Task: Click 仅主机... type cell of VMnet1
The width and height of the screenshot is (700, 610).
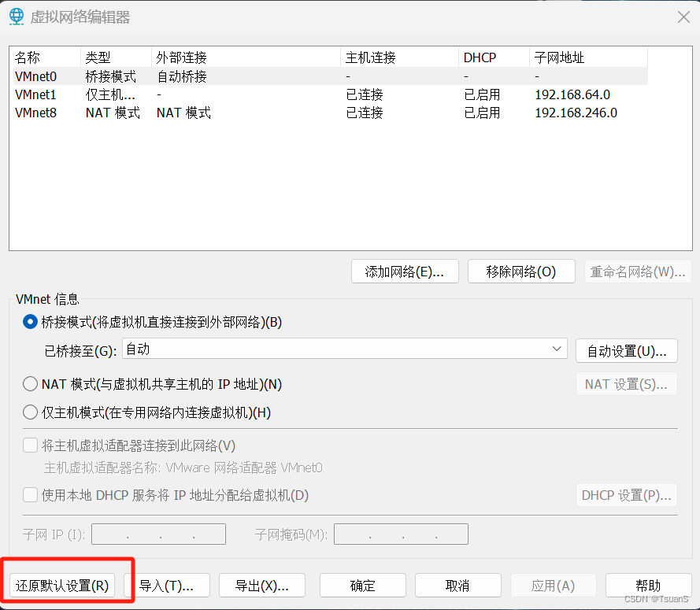Action: point(110,94)
